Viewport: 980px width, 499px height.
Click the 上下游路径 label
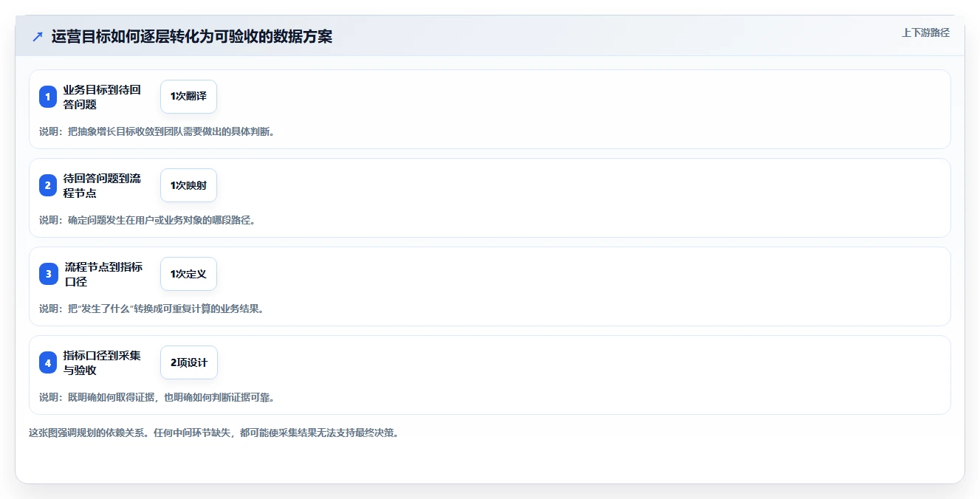pos(925,32)
